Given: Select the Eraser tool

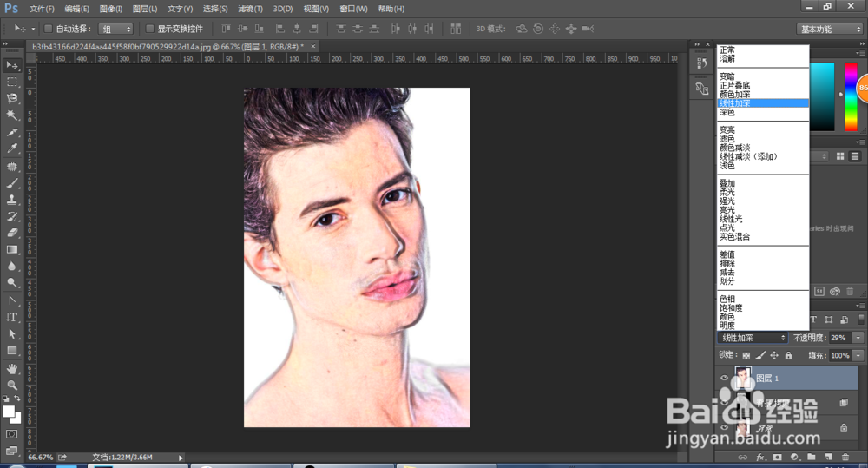Looking at the screenshot, I should click(12, 233).
